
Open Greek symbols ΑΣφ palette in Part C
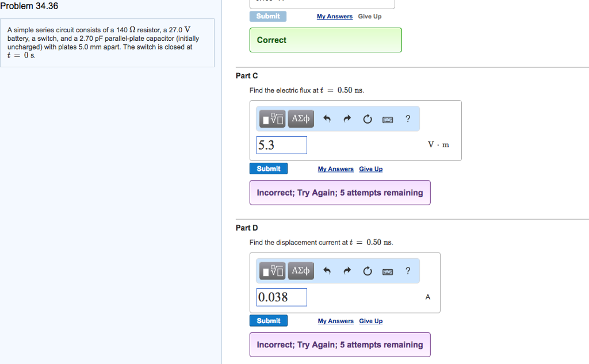pyautogui.click(x=300, y=118)
